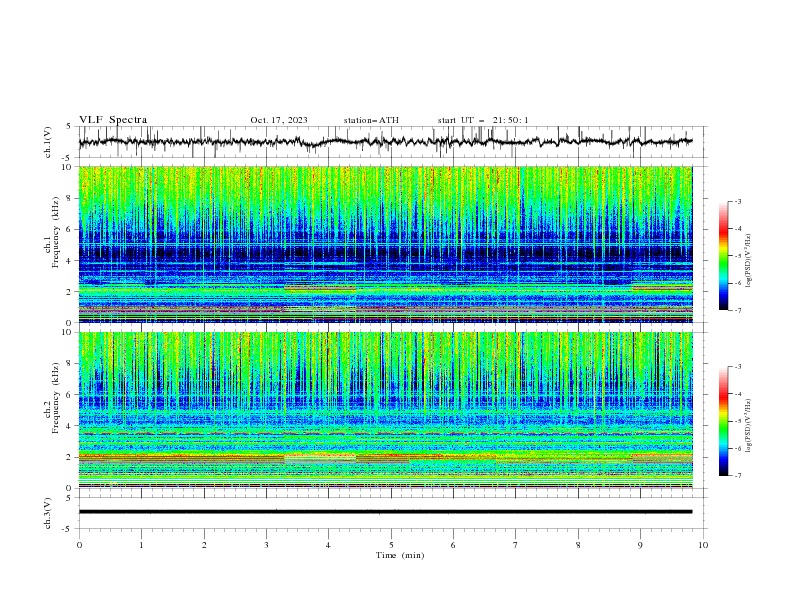
Task: Click time axis tick label "7"
Action: 516,545
